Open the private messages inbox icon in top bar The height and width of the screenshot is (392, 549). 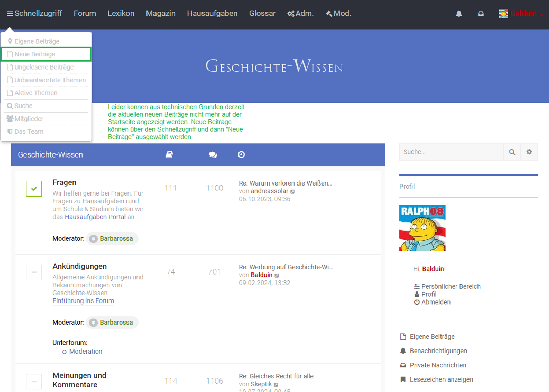coord(481,14)
